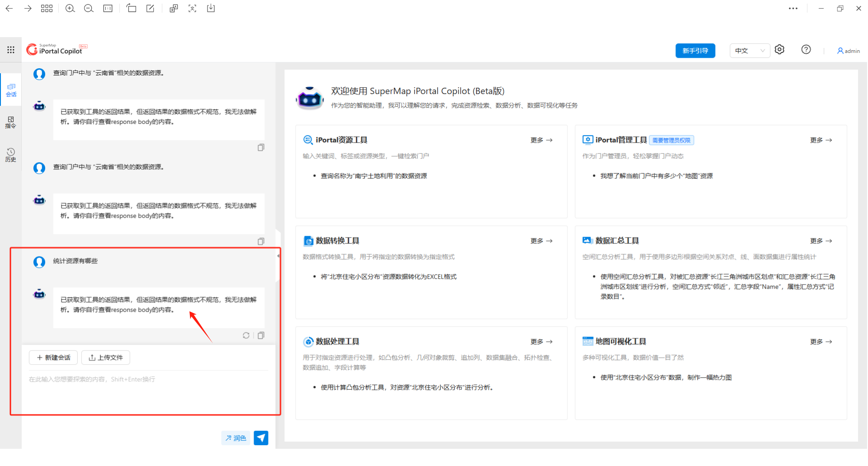This screenshot has width=868, height=466.
Task: Click the regenerate response icon
Action: coord(246,335)
